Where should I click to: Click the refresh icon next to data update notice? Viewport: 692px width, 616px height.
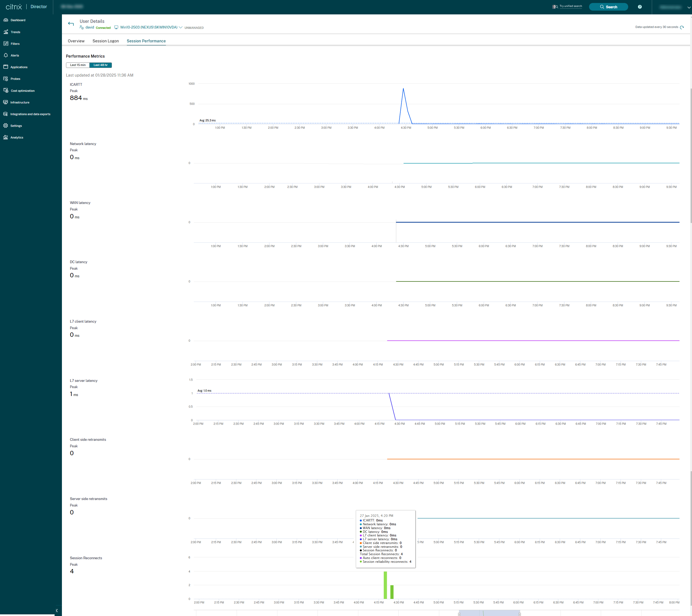pos(682,27)
